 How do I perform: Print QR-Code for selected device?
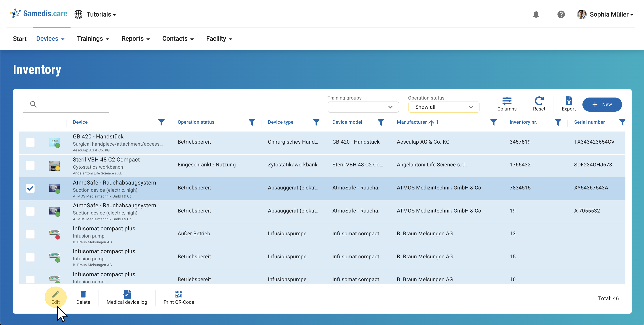(x=178, y=297)
